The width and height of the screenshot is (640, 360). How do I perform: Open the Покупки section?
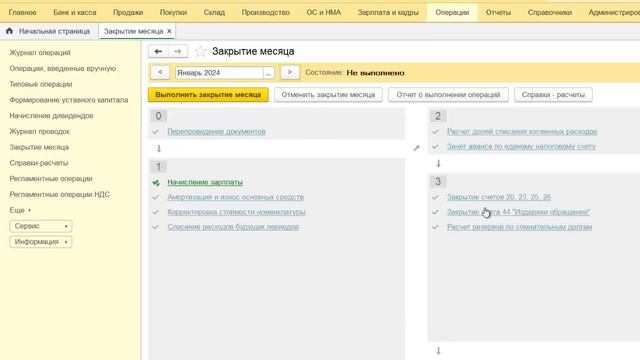(x=173, y=13)
